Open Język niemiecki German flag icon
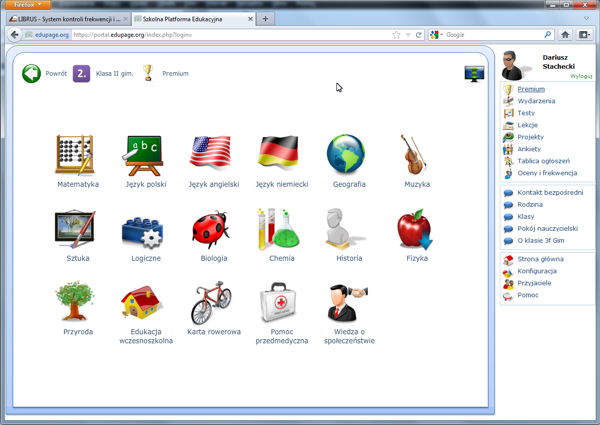 [x=279, y=151]
